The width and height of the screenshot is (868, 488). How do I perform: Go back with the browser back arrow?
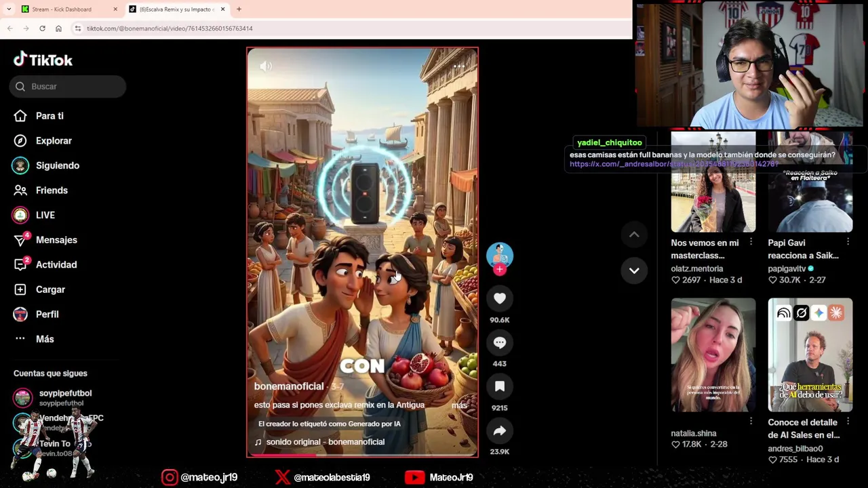pos(10,28)
